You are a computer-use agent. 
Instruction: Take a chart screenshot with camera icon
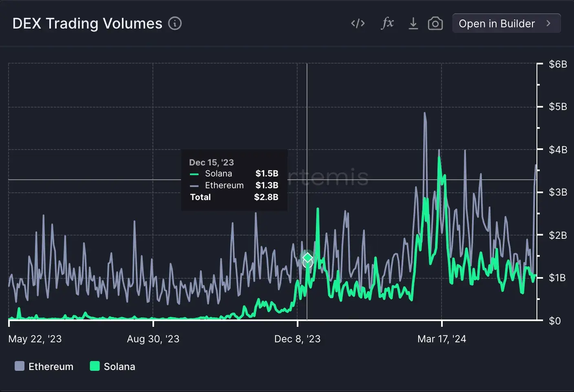(435, 24)
